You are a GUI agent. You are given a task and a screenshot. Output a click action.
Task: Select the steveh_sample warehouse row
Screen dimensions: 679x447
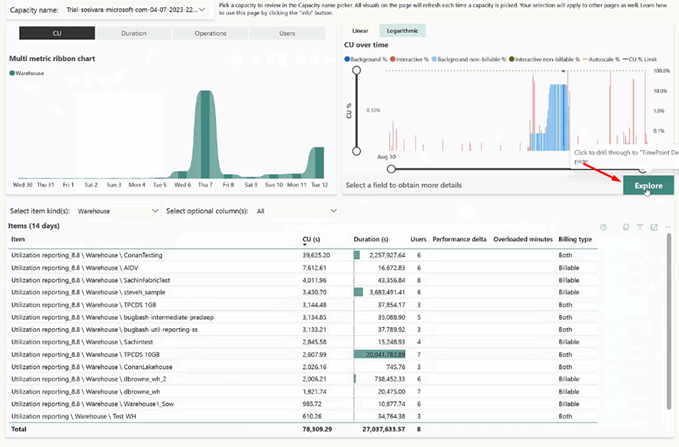tap(303, 292)
